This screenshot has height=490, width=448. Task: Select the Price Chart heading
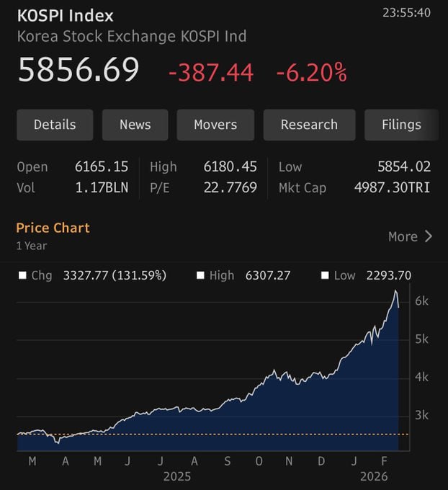pyautogui.click(x=53, y=228)
